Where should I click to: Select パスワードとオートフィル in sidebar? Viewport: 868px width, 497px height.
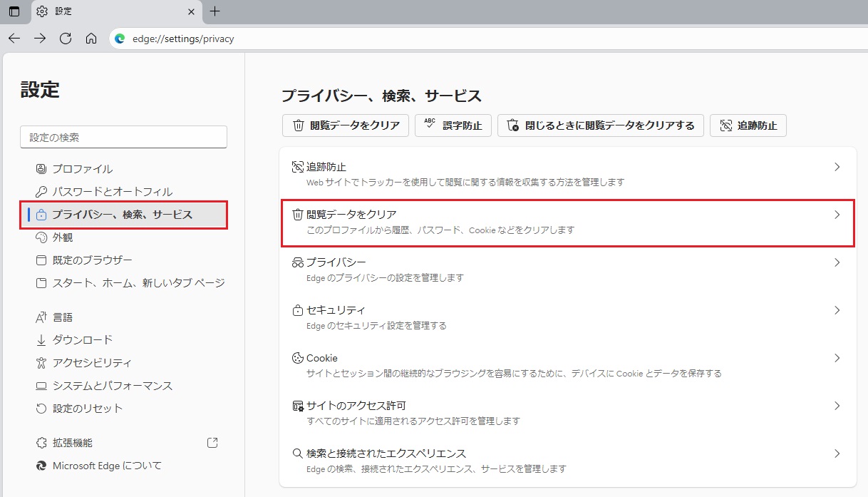click(x=112, y=192)
